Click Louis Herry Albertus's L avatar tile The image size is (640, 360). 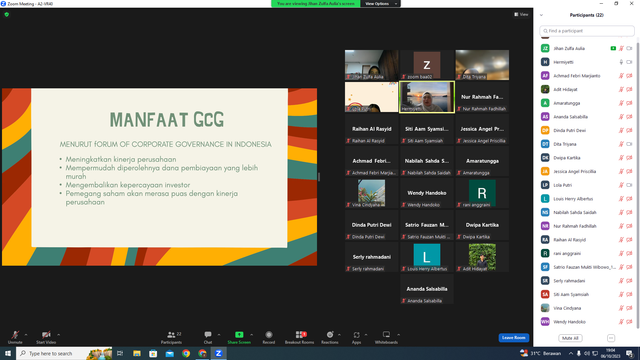427,257
